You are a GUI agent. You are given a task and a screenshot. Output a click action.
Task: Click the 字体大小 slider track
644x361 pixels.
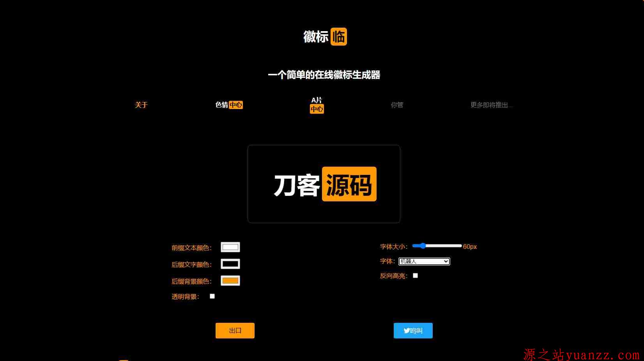[x=437, y=246]
